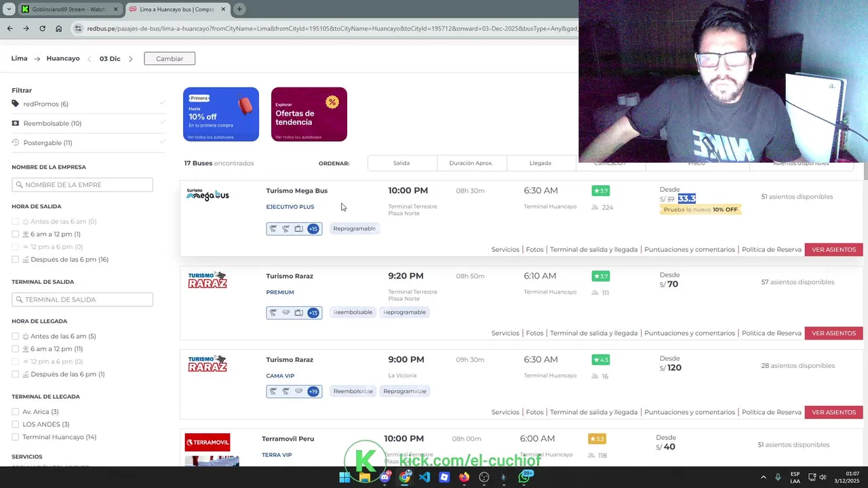Open Visual Studio Code from the taskbar
868x488 pixels.
point(425,477)
